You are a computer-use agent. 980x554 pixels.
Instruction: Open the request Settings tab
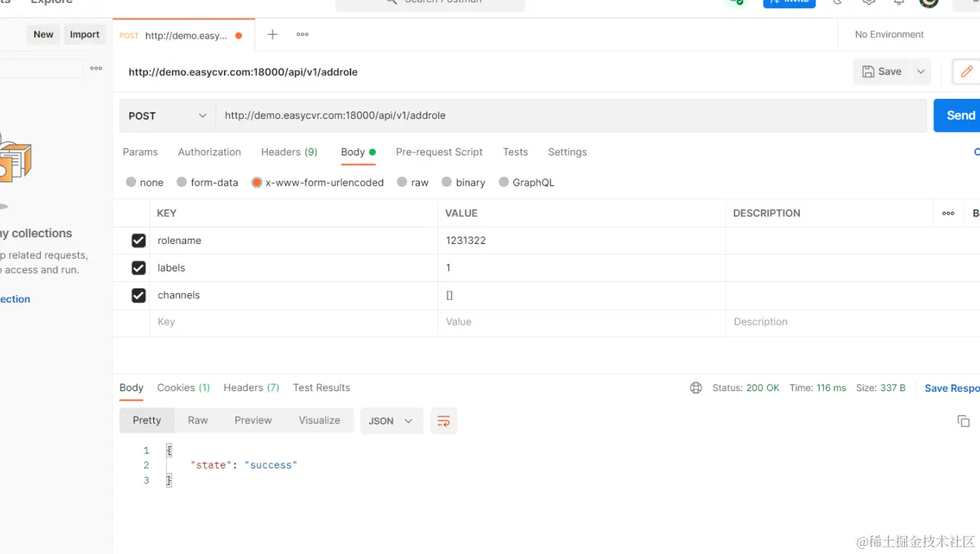pyautogui.click(x=567, y=152)
